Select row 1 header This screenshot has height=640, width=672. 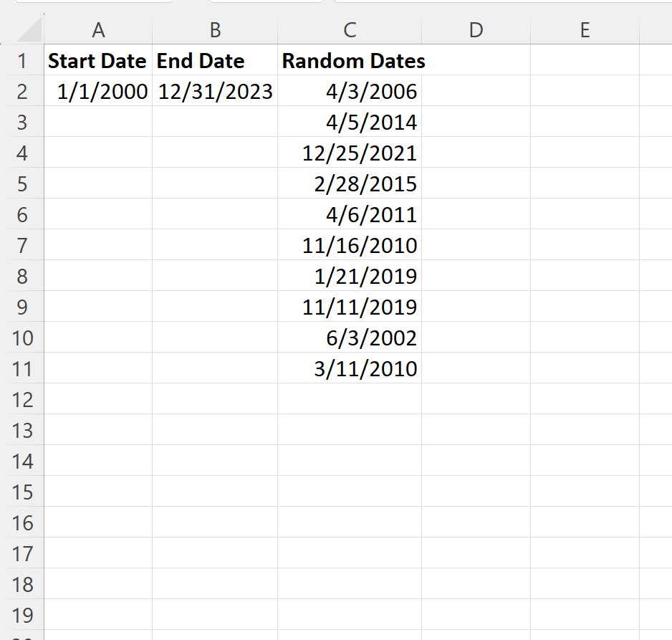22,61
